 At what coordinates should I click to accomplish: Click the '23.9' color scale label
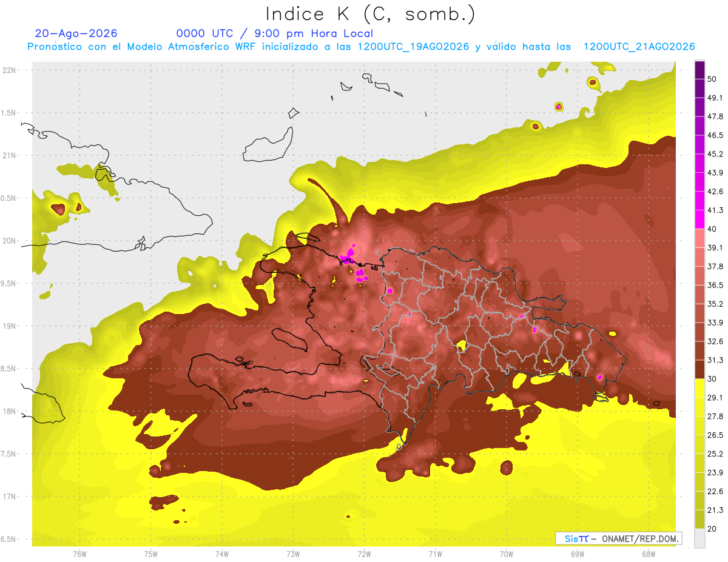pos(715,473)
